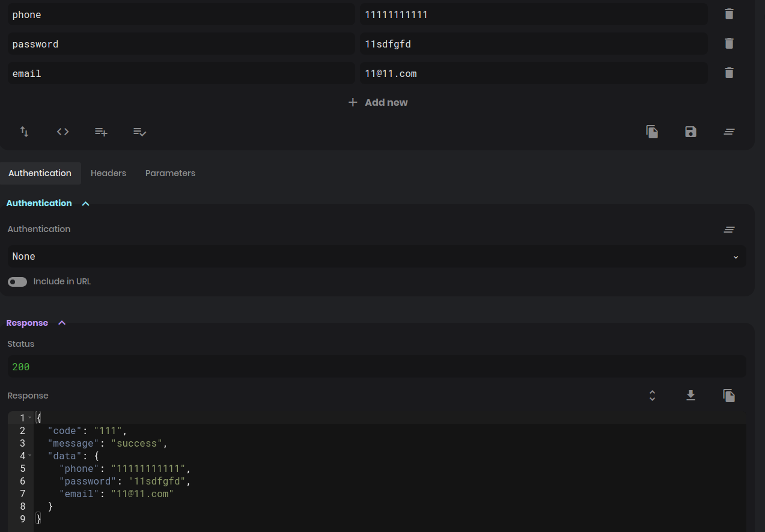Clear body fields with lines icon
The image size is (765, 532).
(729, 132)
